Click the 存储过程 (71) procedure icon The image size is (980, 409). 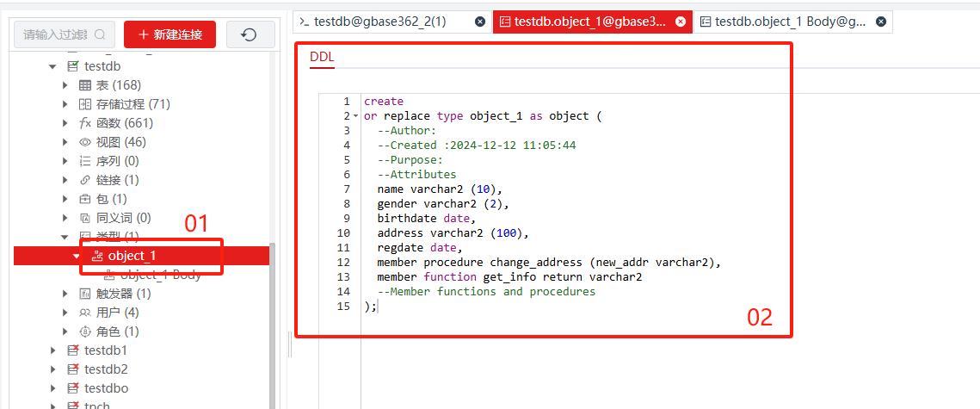point(85,104)
